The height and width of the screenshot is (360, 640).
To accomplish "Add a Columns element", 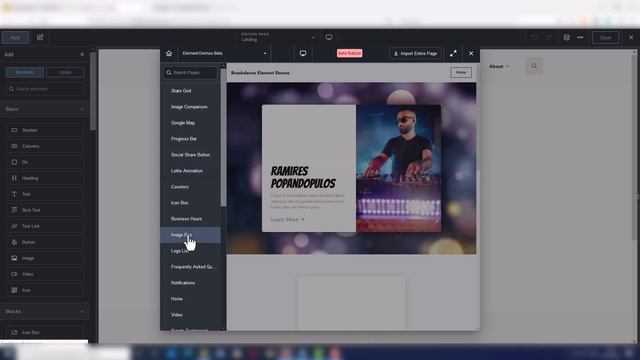I will click(x=45, y=146).
